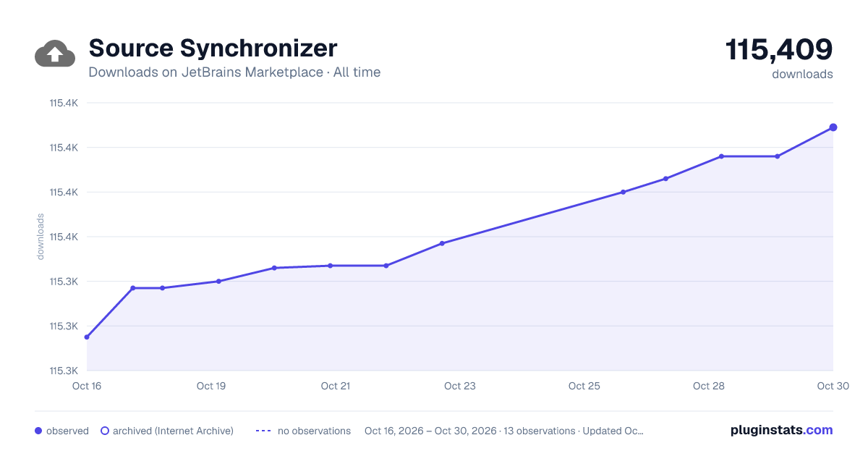Click the 'Oct 25' axis label

pyautogui.click(x=584, y=386)
